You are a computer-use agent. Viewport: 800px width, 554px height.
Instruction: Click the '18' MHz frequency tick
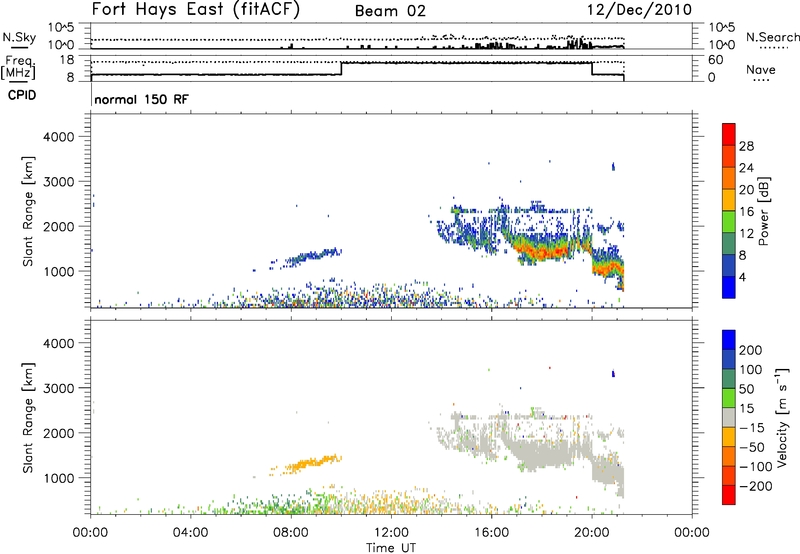[66, 60]
